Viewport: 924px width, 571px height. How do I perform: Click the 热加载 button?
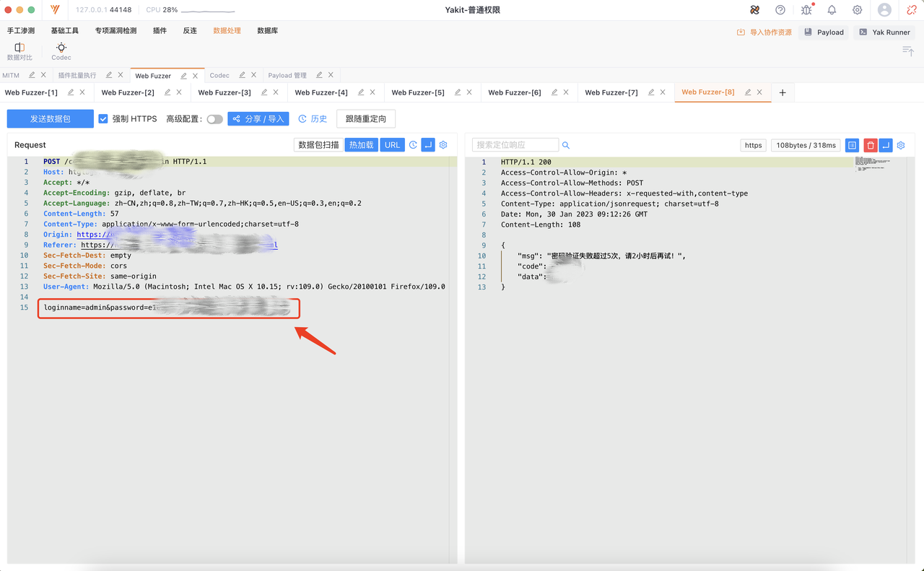(x=362, y=145)
